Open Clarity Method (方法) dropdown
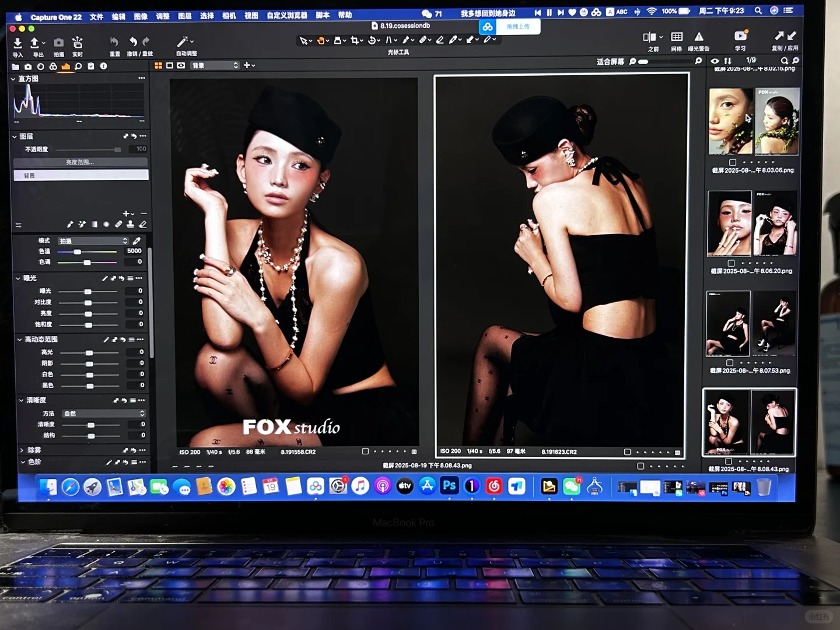Viewport: 840px width, 630px height. point(104,413)
